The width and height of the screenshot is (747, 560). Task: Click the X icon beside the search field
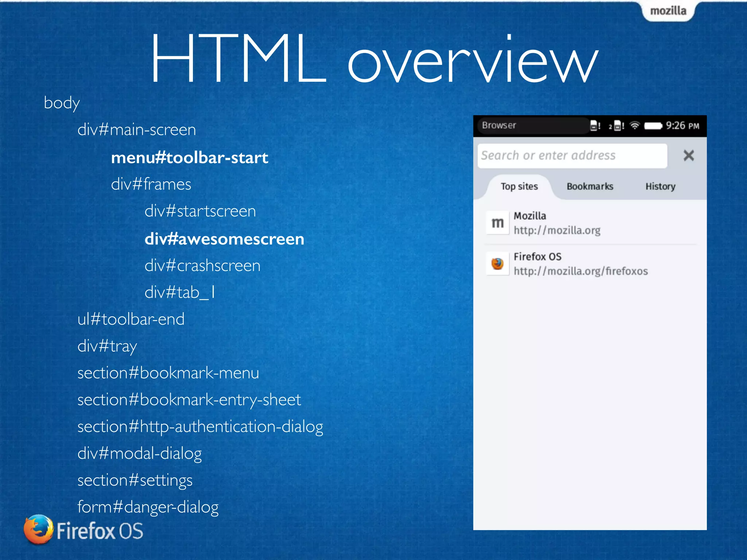click(688, 156)
